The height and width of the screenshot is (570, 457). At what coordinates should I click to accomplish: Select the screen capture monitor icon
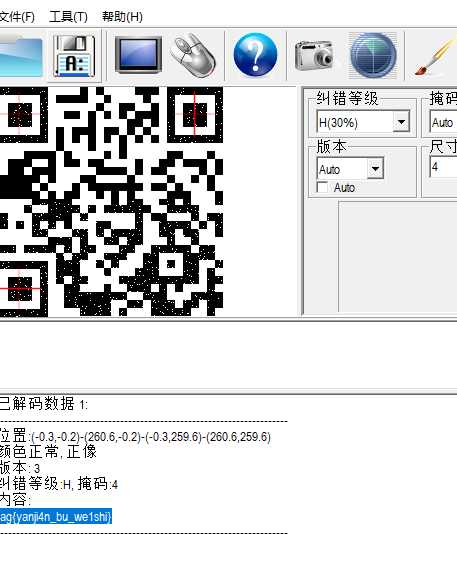(x=139, y=55)
